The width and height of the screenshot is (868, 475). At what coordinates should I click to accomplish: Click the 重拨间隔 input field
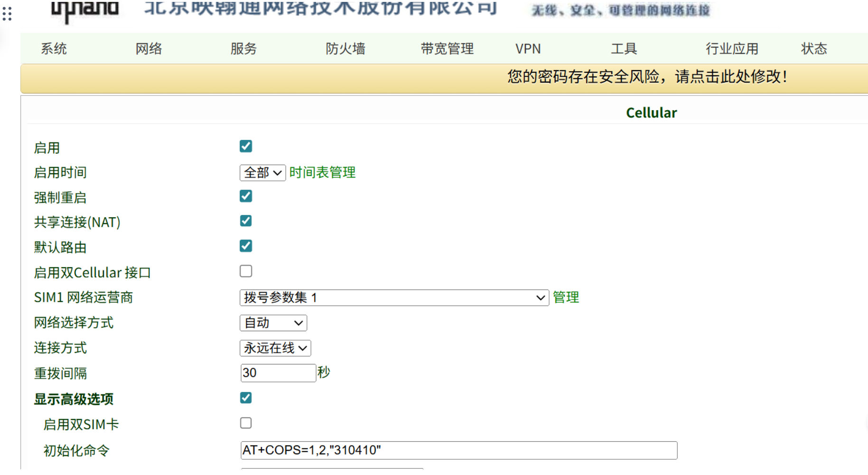click(278, 373)
